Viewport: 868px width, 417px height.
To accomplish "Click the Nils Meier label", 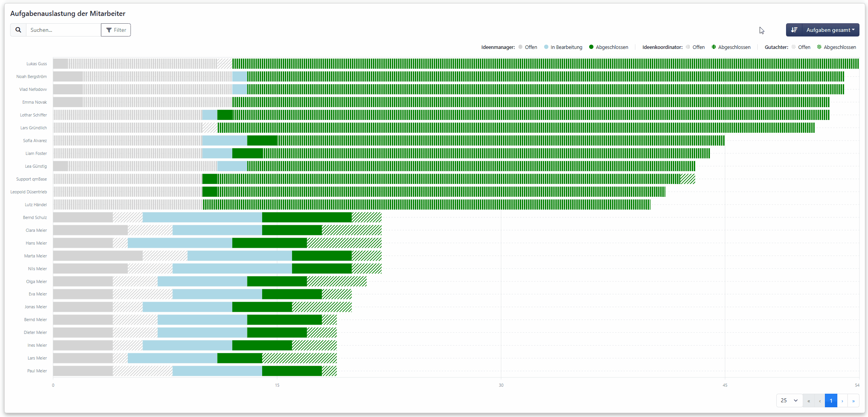I will (x=37, y=269).
